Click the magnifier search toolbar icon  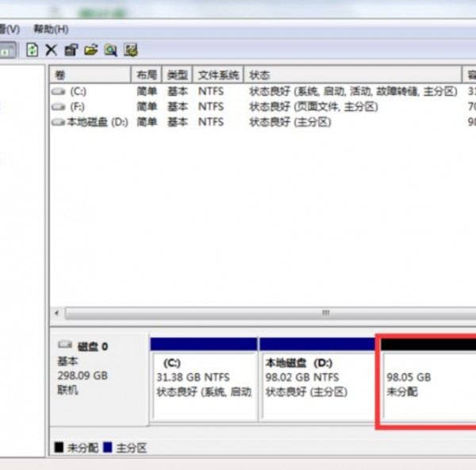click(110, 50)
